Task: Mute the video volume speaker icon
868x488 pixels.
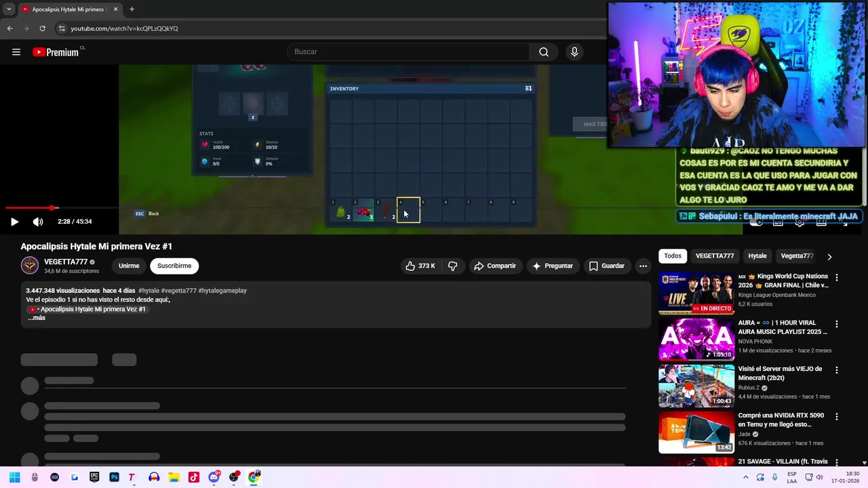Action: pyautogui.click(x=38, y=222)
